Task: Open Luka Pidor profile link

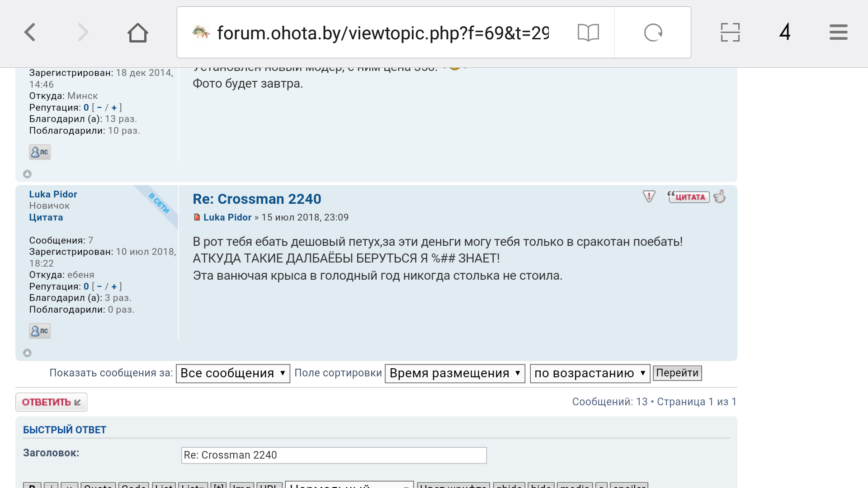Action: [53, 194]
